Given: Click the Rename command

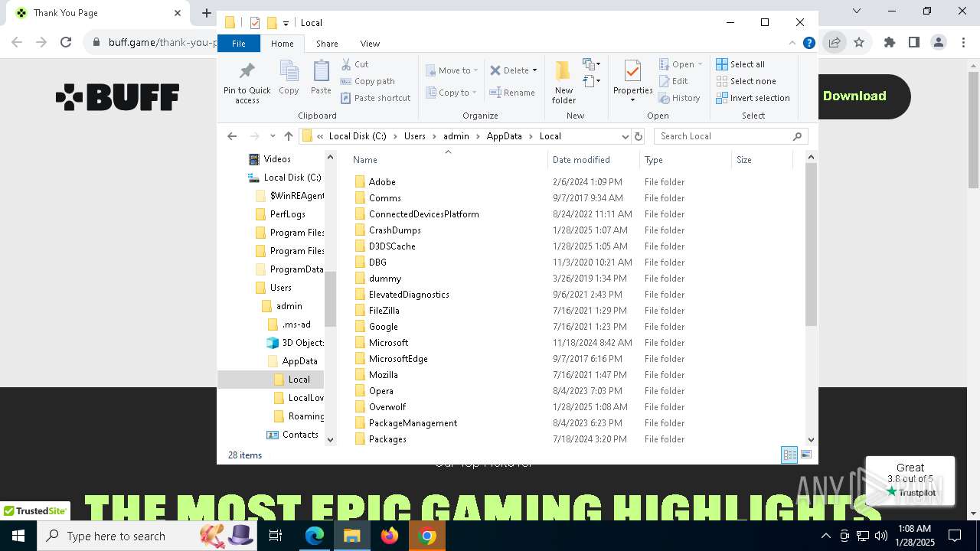Looking at the screenshot, I should (512, 93).
